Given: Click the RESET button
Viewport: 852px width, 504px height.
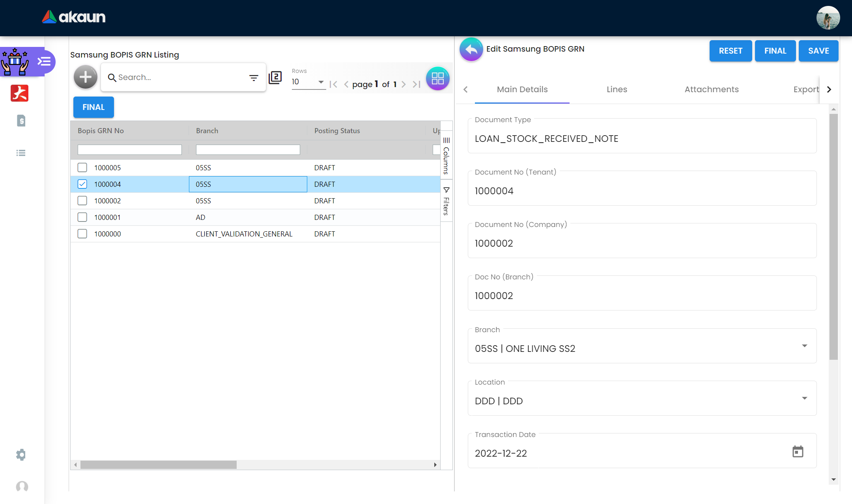Looking at the screenshot, I should pos(730,51).
